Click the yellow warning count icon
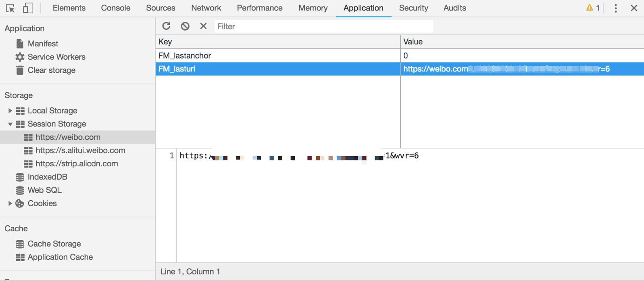This screenshot has height=281, width=644. 593,8
